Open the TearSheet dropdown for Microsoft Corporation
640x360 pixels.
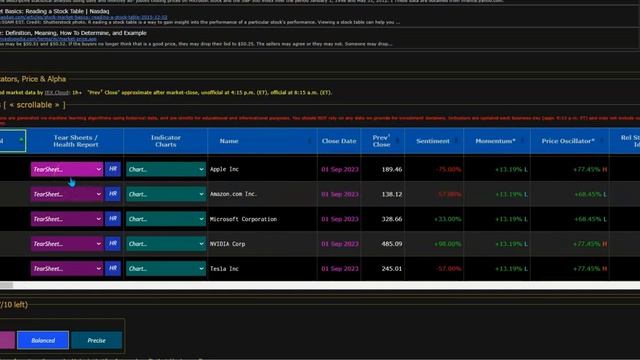click(67, 219)
